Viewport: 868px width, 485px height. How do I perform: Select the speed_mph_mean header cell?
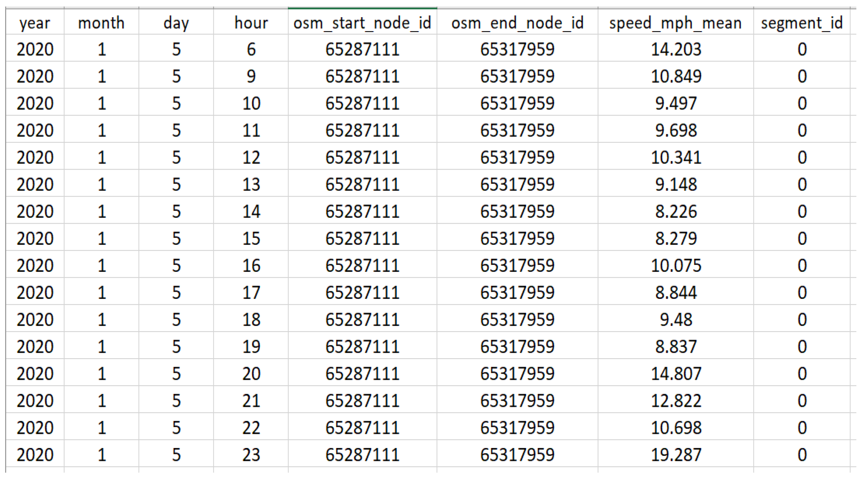[675, 23]
